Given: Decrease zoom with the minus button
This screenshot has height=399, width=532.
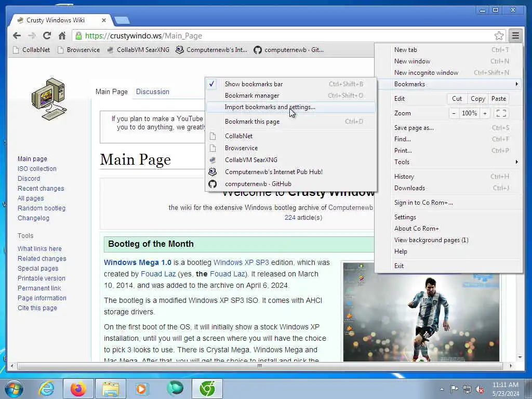Looking at the screenshot, I should point(454,113).
